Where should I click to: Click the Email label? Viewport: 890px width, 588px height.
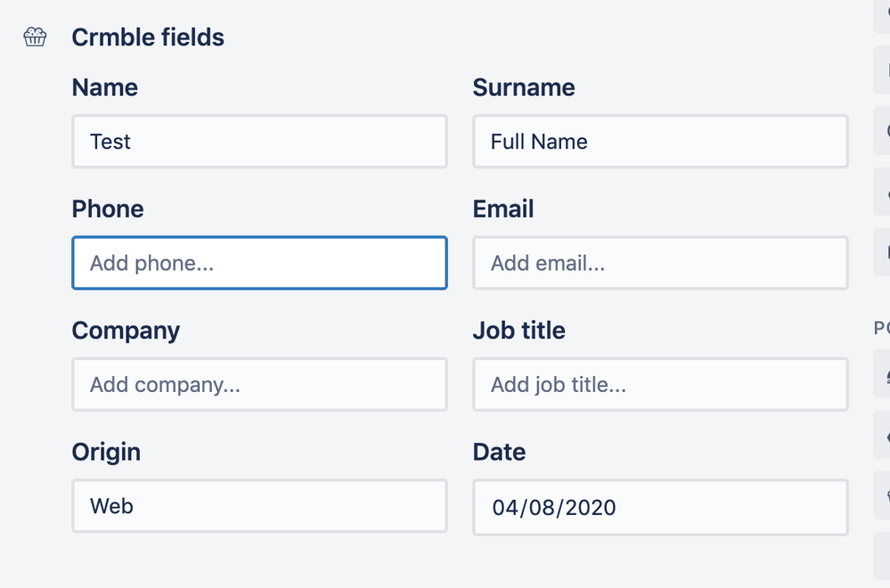tap(503, 208)
